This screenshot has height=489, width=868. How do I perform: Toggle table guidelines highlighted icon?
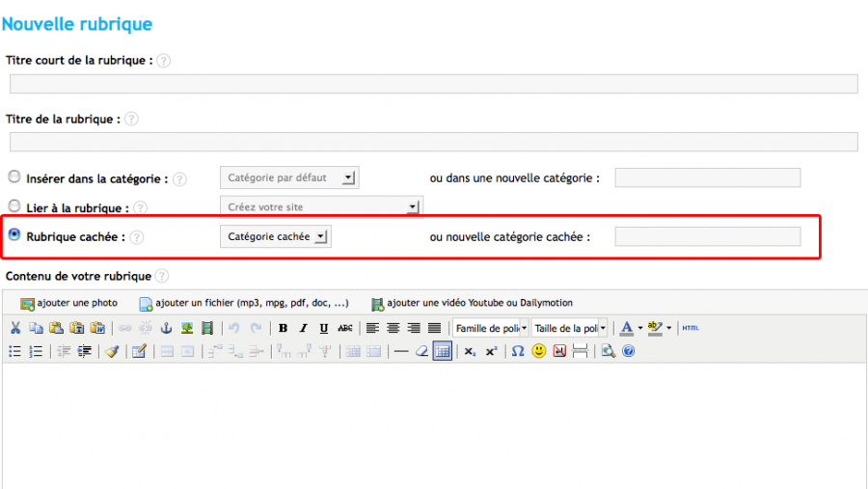[x=443, y=351]
